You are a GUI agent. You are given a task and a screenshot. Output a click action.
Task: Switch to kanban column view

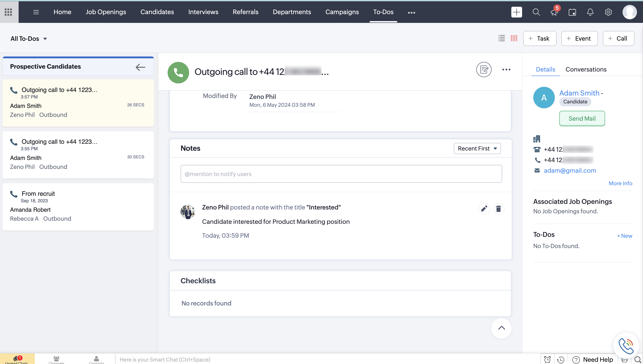coord(514,38)
